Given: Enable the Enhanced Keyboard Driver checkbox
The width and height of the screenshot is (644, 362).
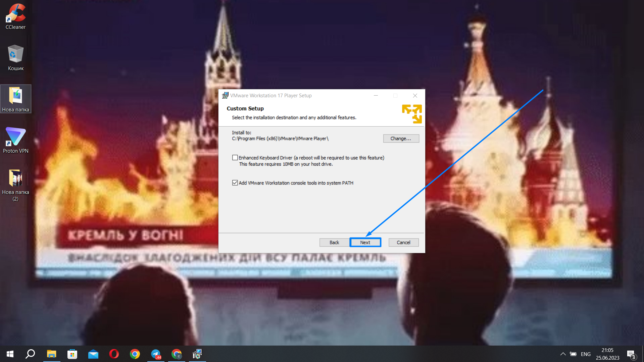Looking at the screenshot, I should click(235, 158).
